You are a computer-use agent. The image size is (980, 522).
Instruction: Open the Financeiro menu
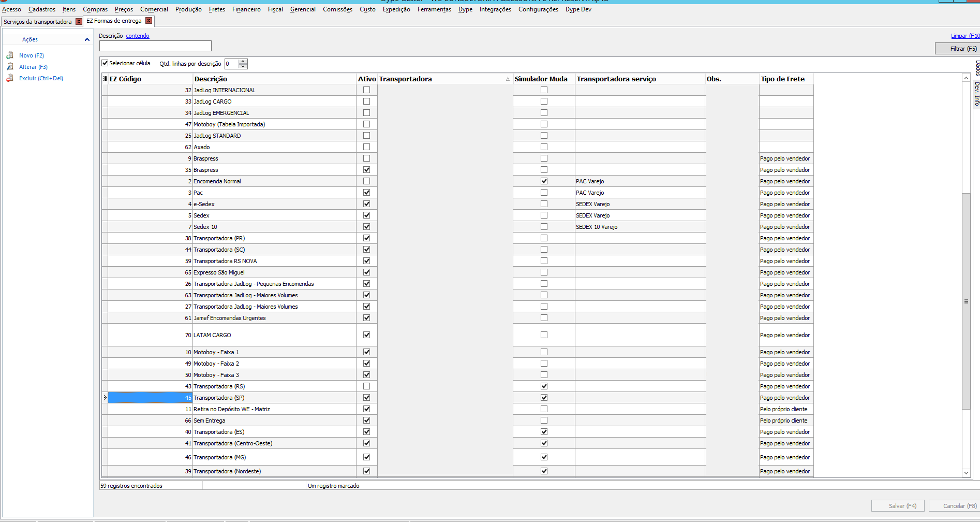click(246, 9)
